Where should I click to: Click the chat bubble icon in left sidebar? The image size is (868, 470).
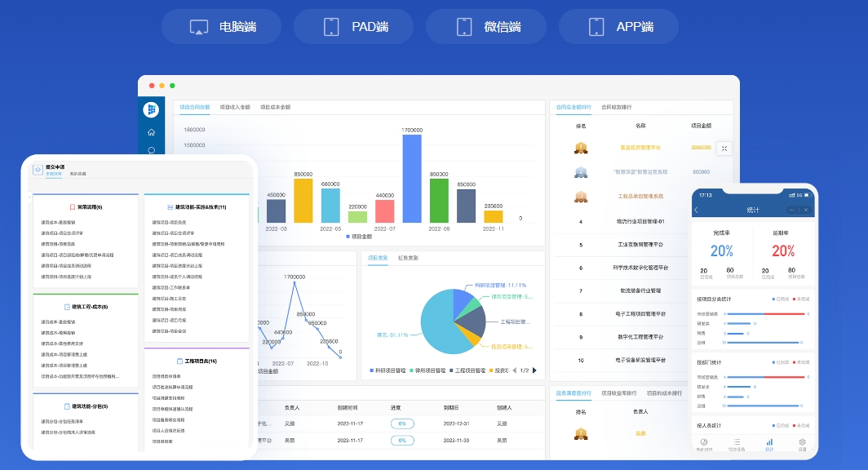151,150
